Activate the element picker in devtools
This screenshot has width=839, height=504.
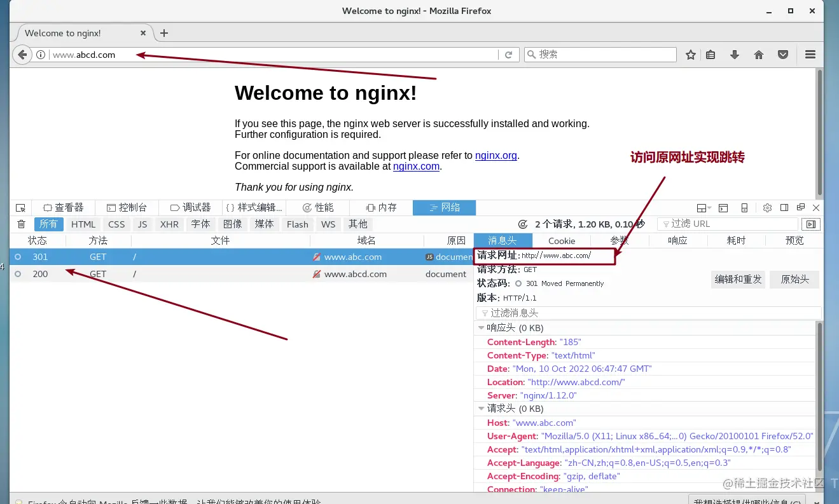[x=20, y=208]
